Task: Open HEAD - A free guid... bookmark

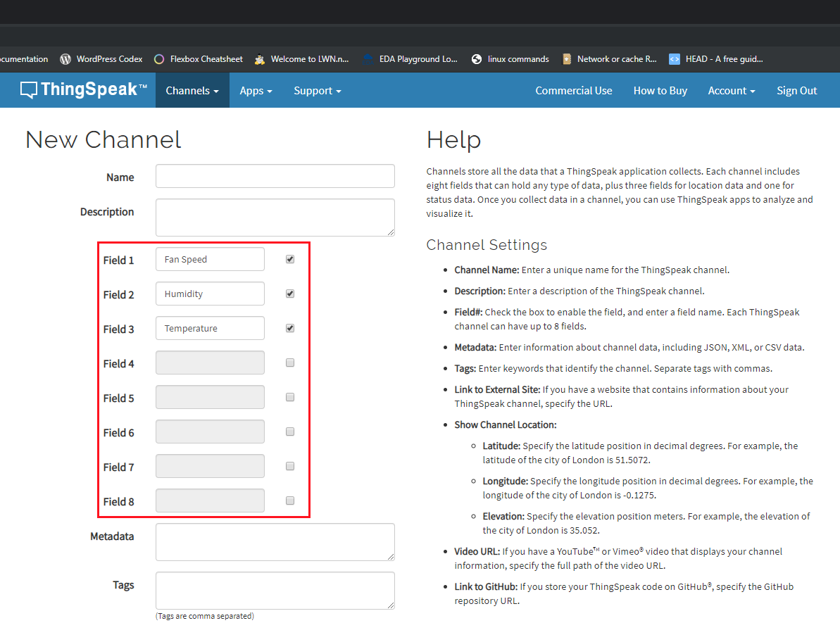Action: 716,59
